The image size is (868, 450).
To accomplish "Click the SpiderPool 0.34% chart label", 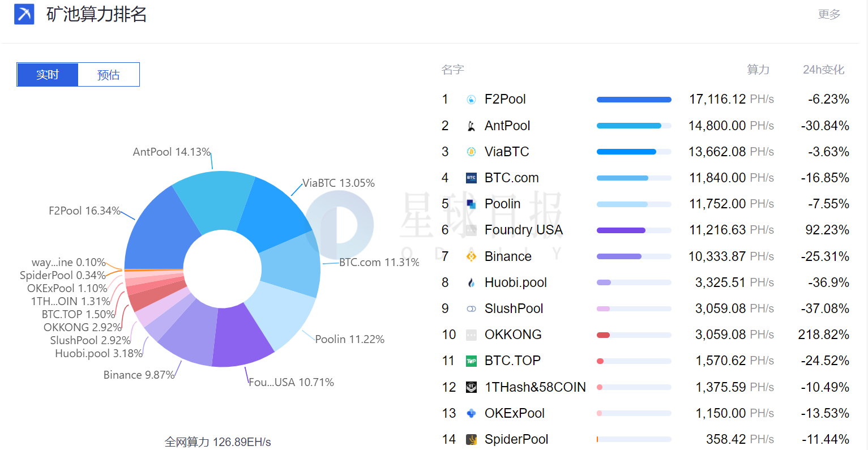I will point(63,275).
